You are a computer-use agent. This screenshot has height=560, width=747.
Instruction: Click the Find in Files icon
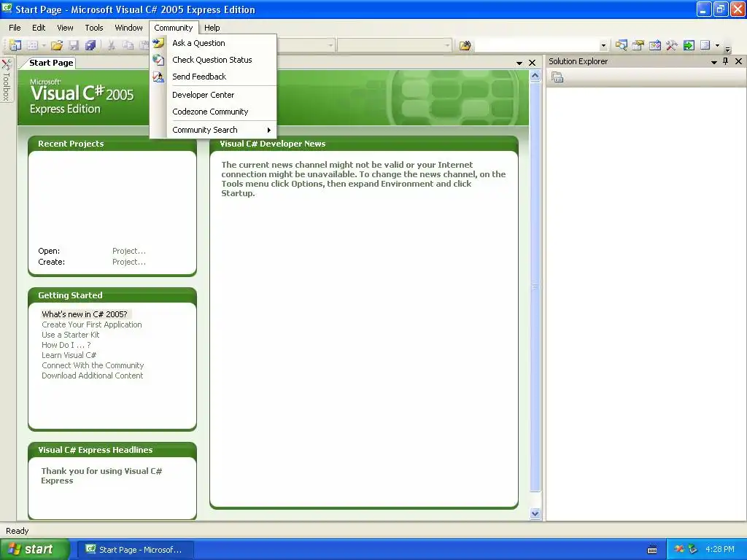(465, 45)
